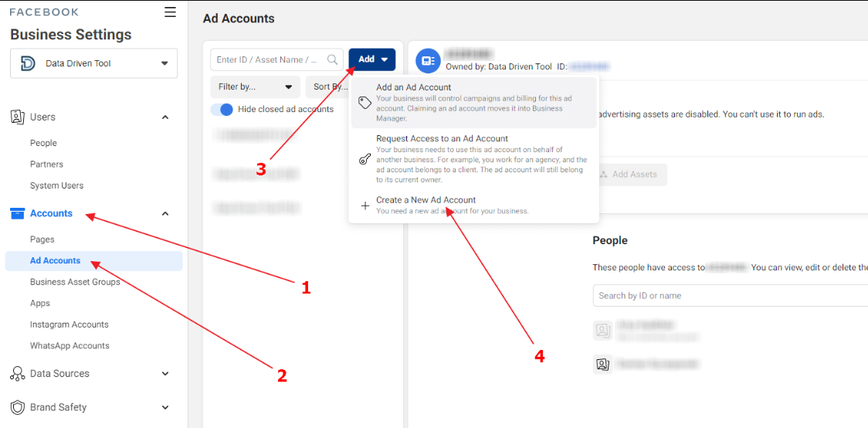Choose Add an Ad Account option
Screen dimensions: 868x428
click(x=474, y=103)
